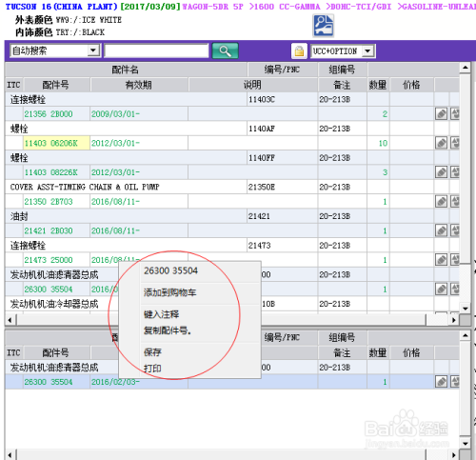
Task: Select part number 21356 2B000
Action: pos(49,114)
